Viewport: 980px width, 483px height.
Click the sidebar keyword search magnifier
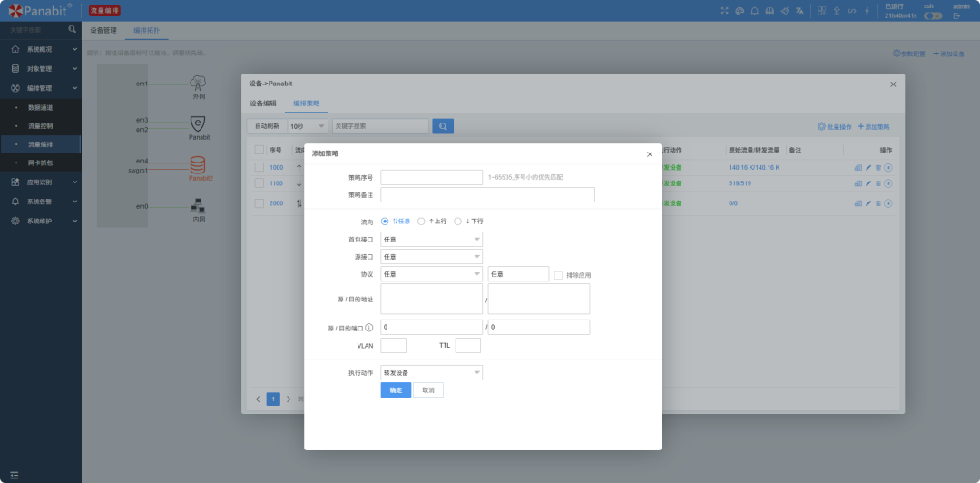click(73, 29)
